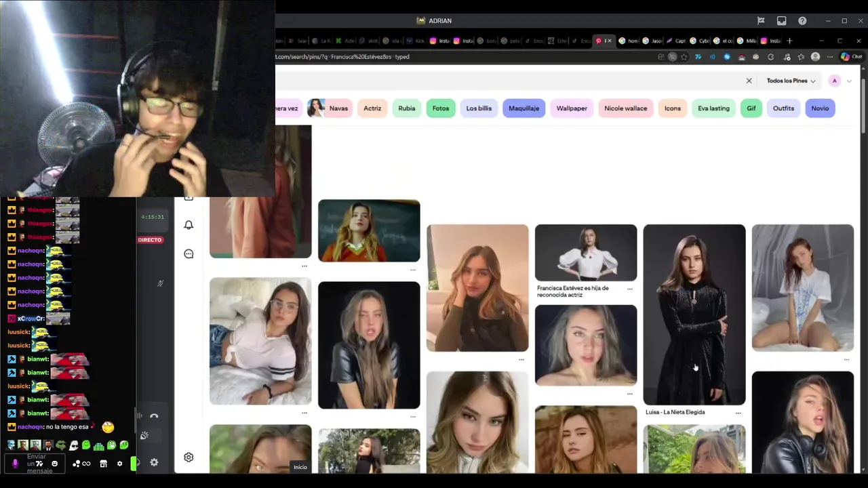Switch to the 'Jaso' Google tab
Viewport: 868px width, 488px height.
pos(652,41)
